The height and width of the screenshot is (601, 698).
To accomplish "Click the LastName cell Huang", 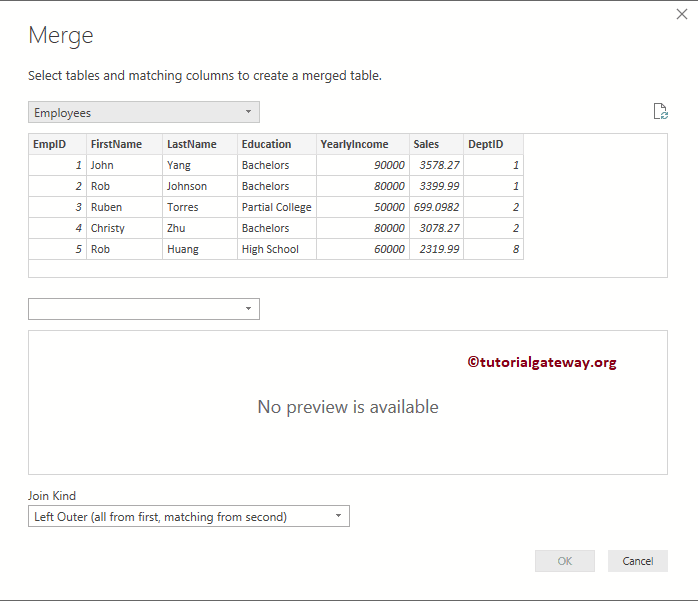I will tap(200, 249).
